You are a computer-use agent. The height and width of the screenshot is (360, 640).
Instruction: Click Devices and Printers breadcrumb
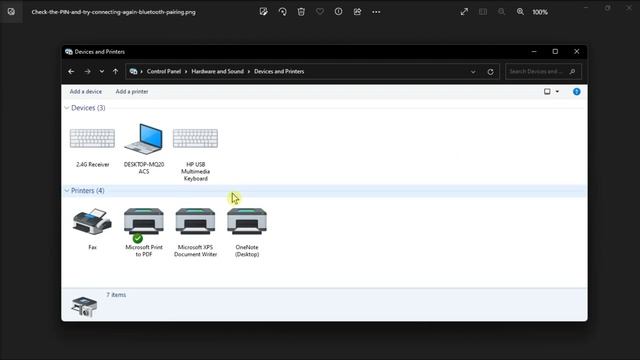[x=279, y=71]
